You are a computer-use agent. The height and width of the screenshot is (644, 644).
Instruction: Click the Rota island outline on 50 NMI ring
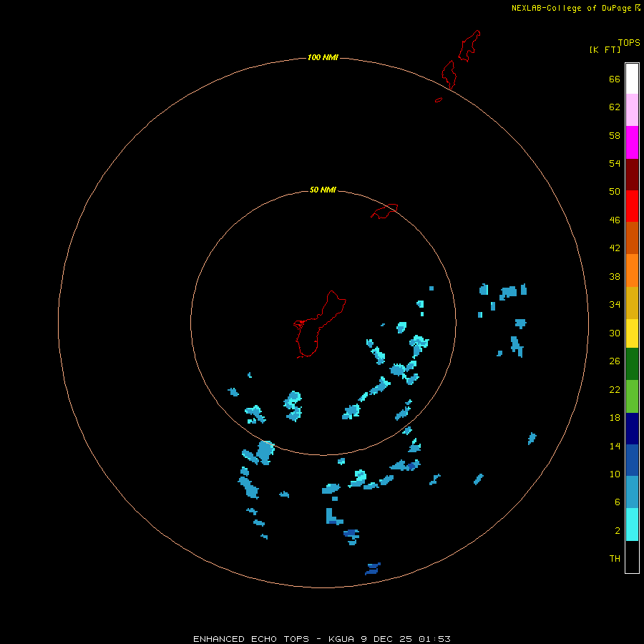pos(384,211)
